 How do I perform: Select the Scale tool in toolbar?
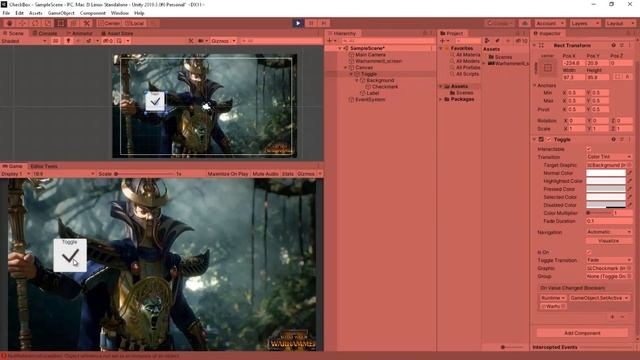[x=48, y=23]
